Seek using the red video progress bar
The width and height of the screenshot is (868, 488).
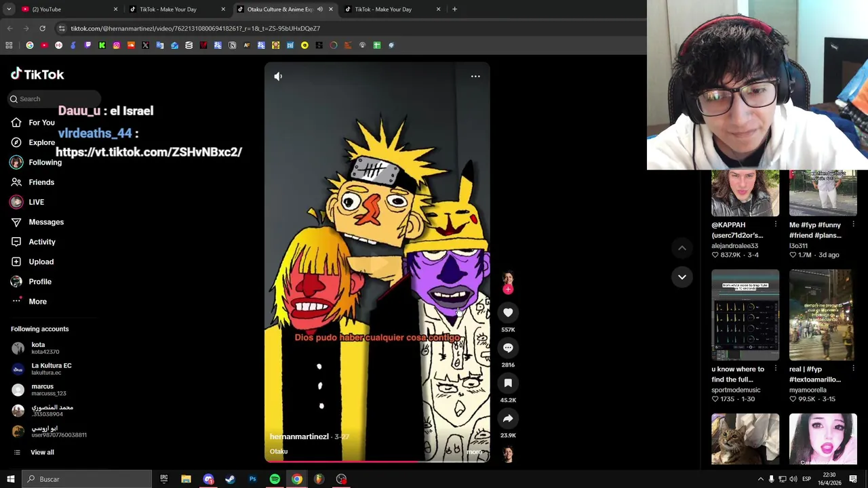(377, 462)
